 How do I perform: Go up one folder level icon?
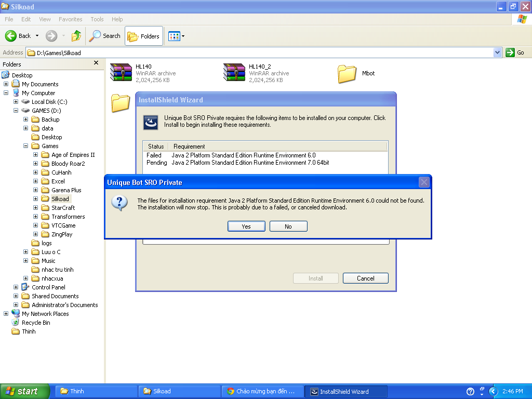76,36
